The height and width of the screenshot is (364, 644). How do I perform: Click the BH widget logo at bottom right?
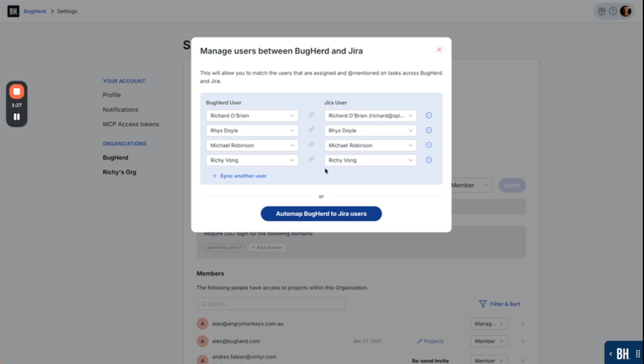[x=623, y=353]
